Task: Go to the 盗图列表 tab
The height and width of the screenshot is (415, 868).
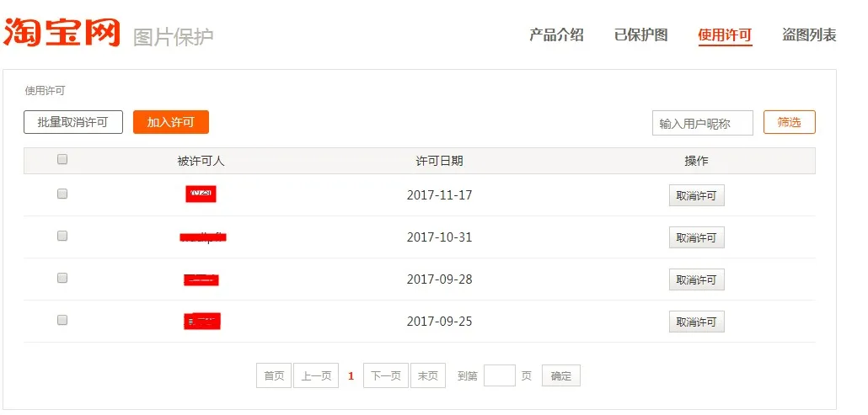Action: [809, 35]
